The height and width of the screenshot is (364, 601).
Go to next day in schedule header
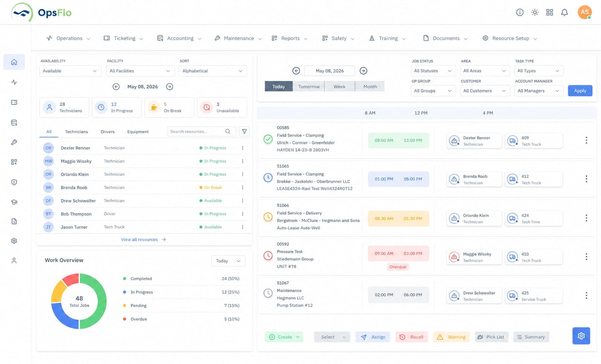click(x=363, y=70)
